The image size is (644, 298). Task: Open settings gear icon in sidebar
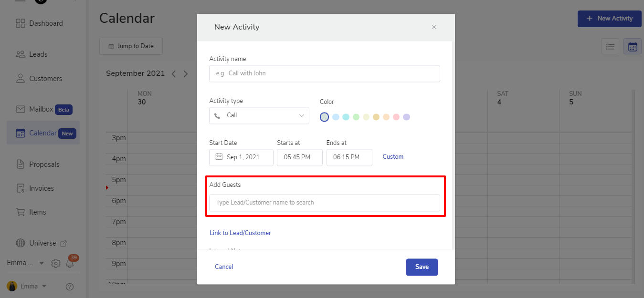pyautogui.click(x=56, y=263)
